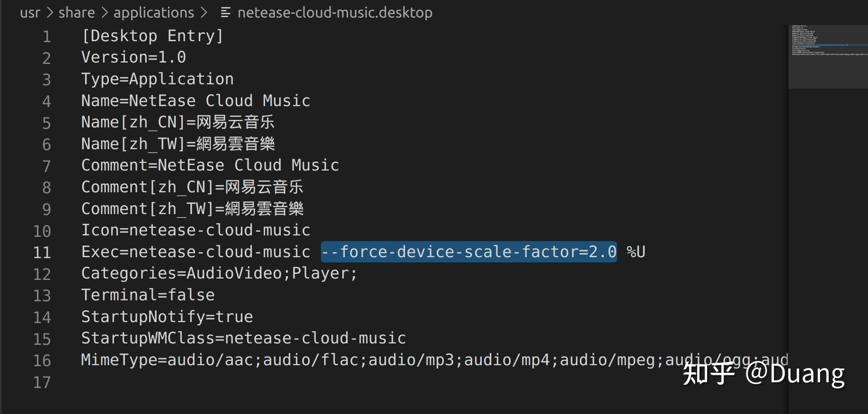Expand the applications breadcrumb segment
The image size is (868, 414).
click(154, 13)
